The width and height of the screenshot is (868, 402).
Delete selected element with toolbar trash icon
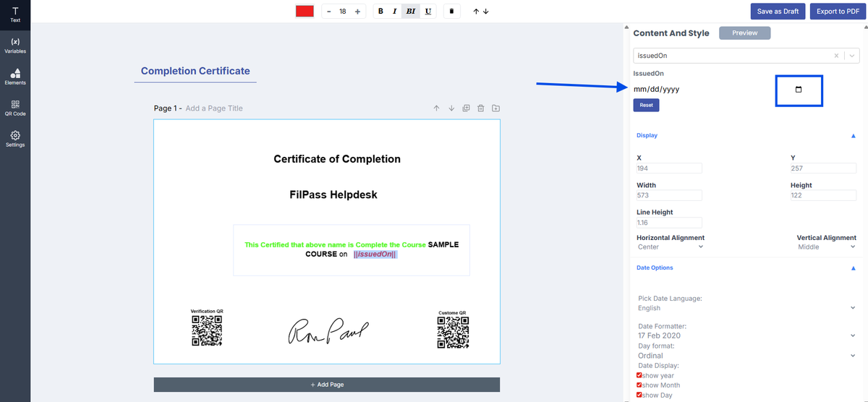451,12
